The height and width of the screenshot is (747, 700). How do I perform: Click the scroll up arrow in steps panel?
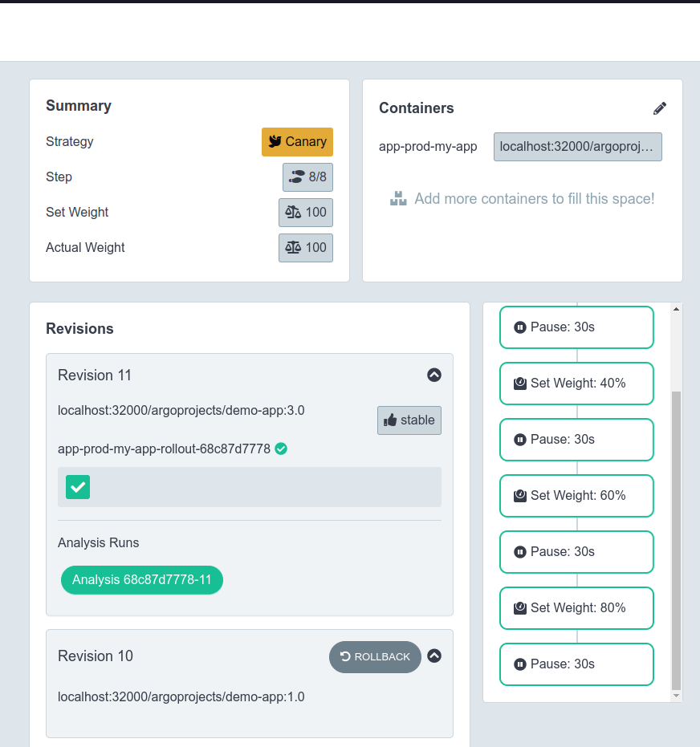[676, 309]
